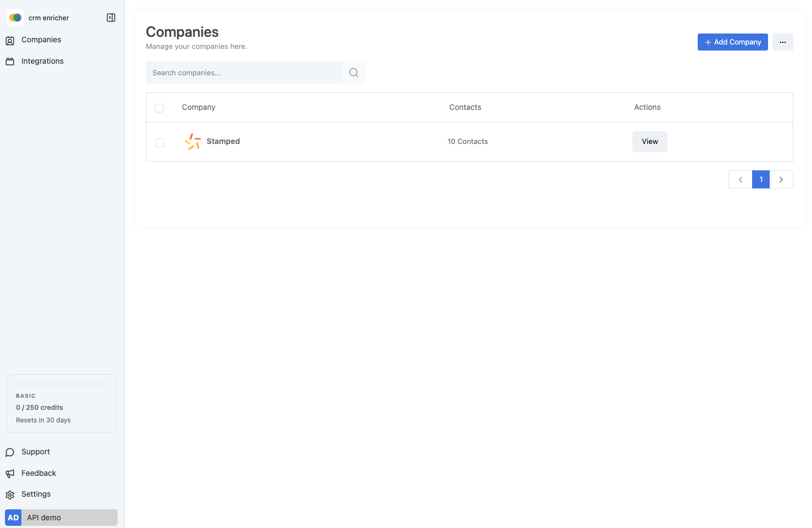Click the Search companies input field

click(244, 73)
